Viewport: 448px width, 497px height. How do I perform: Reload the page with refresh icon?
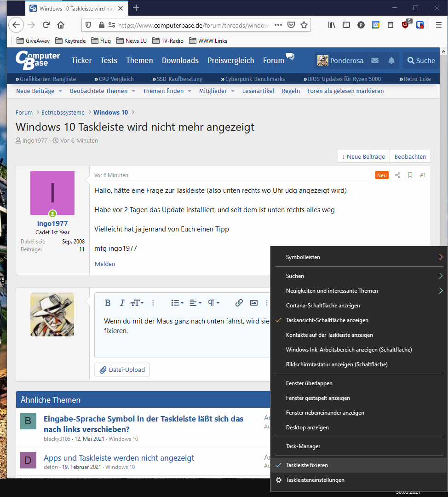pyautogui.click(x=46, y=25)
